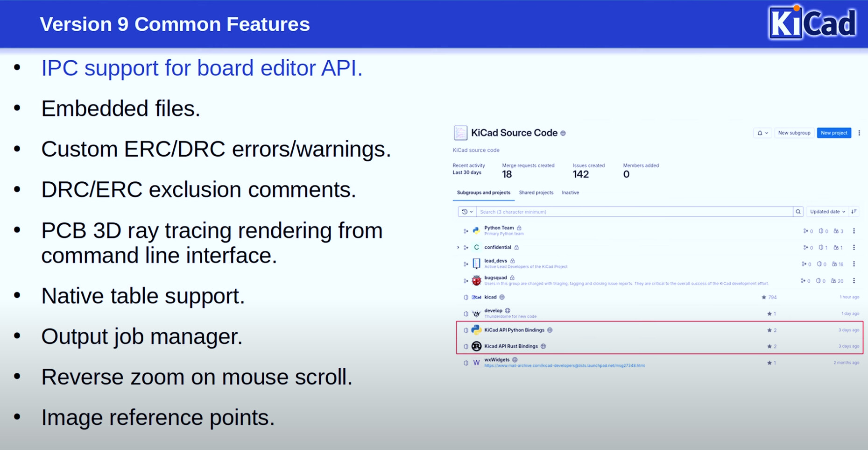Open the Inactive tab
The width and height of the screenshot is (868, 450).
click(570, 193)
